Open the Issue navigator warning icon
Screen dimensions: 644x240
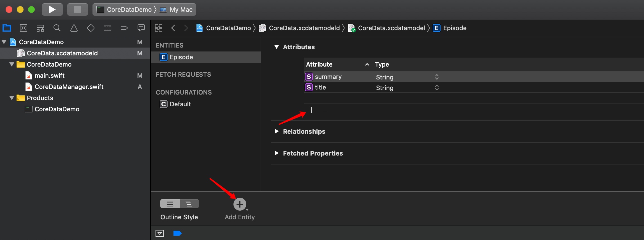pyautogui.click(x=74, y=28)
